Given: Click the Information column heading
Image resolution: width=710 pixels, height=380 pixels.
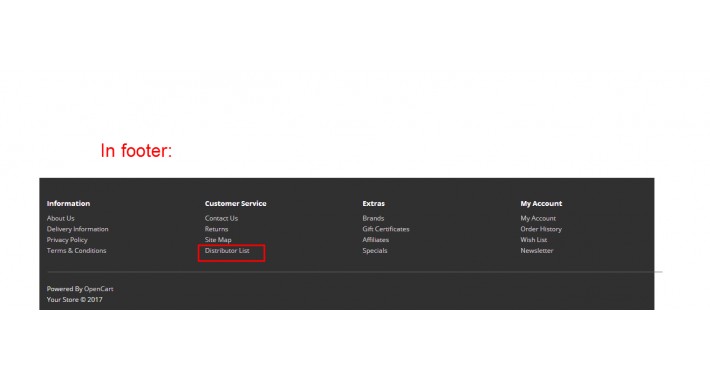Looking at the screenshot, I should [68, 204].
